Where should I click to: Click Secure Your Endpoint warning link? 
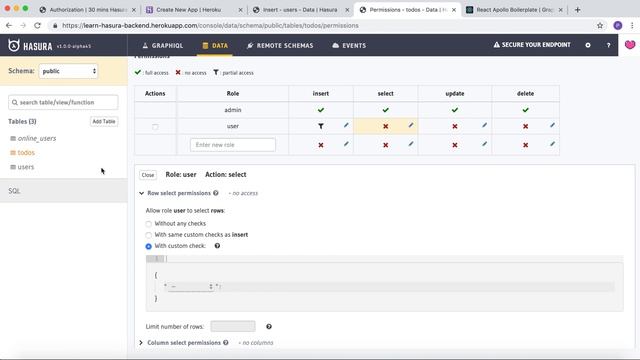tap(532, 45)
